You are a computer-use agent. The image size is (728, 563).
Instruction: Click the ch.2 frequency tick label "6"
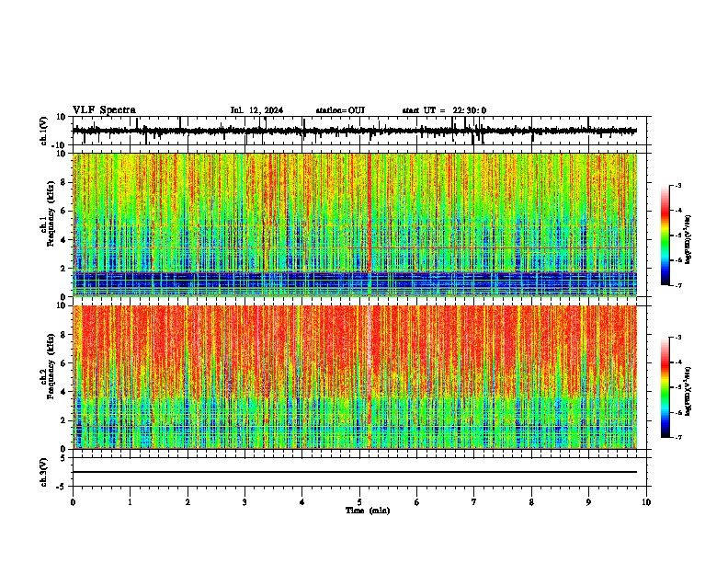tap(64, 362)
